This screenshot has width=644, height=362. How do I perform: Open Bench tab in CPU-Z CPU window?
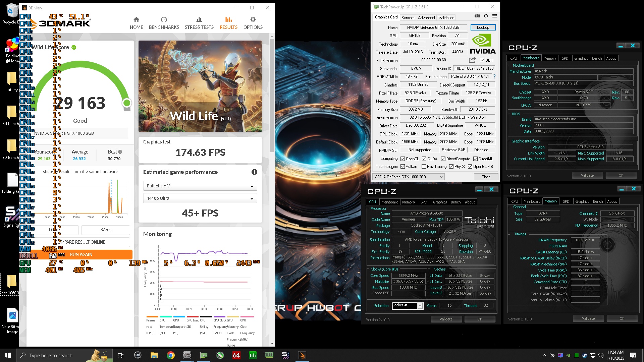click(x=455, y=202)
